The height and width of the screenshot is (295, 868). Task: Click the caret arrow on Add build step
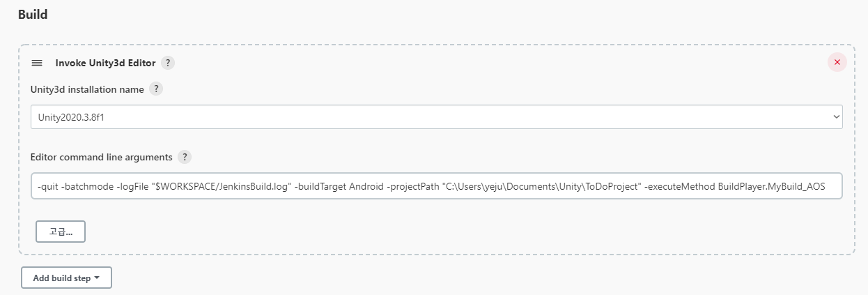coord(97,278)
